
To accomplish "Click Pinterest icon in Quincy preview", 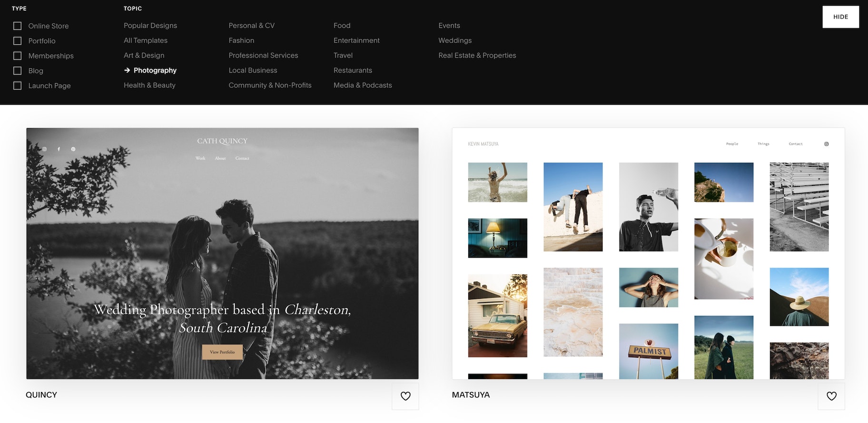I will 73,149.
